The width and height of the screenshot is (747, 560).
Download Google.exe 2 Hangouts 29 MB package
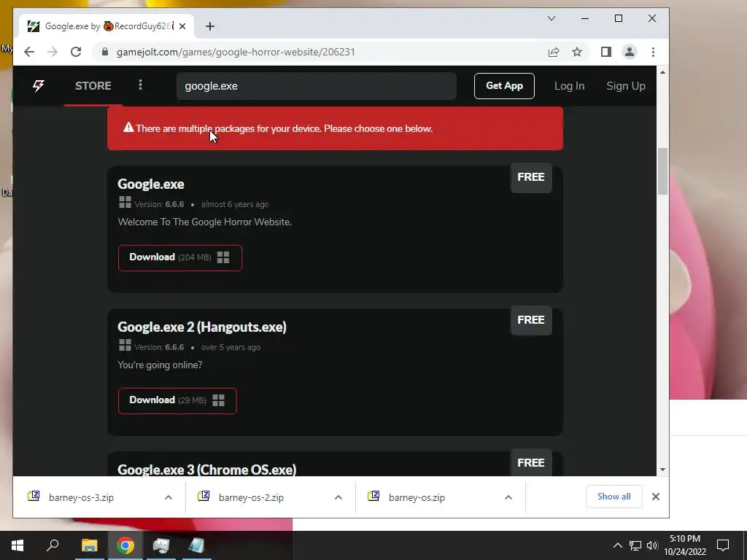[177, 400]
